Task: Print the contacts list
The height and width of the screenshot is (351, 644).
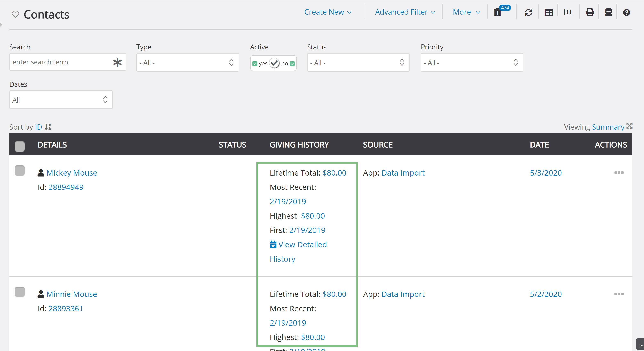Action: (x=590, y=12)
